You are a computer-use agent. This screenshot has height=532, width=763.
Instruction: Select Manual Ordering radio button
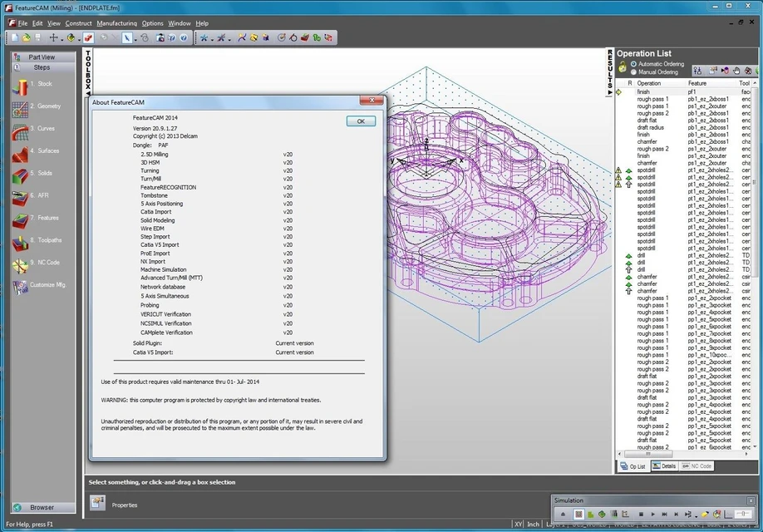pyautogui.click(x=633, y=72)
